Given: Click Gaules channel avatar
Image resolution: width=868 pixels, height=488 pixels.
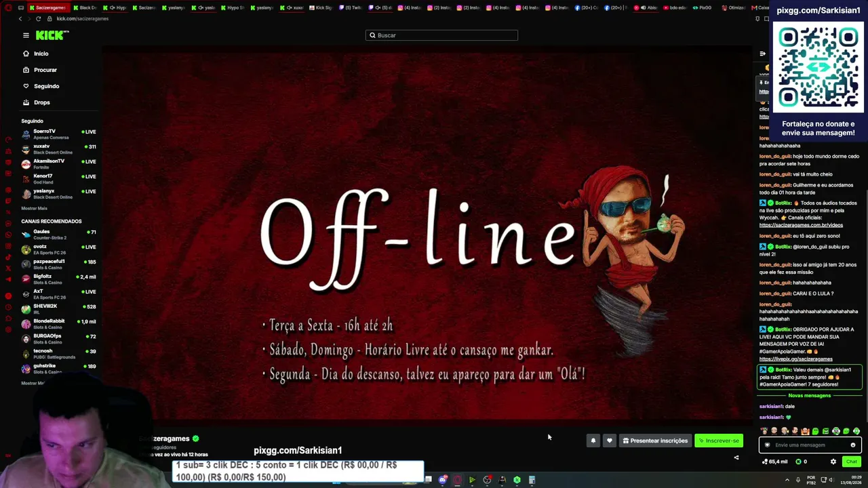Looking at the screenshot, I should [x=26, y=235].
